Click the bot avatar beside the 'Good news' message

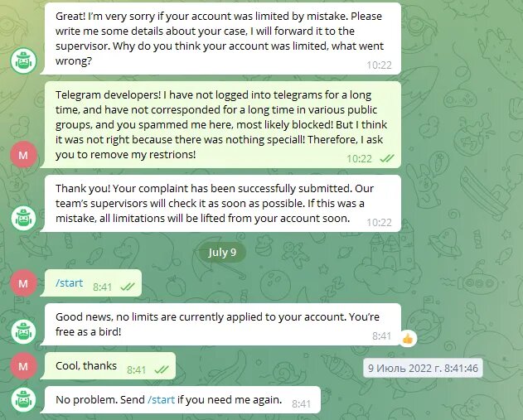point(23,332)
